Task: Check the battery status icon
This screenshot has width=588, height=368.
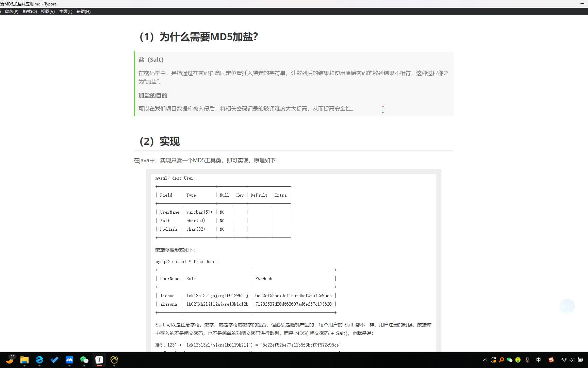Action: [x=581, y=360]
